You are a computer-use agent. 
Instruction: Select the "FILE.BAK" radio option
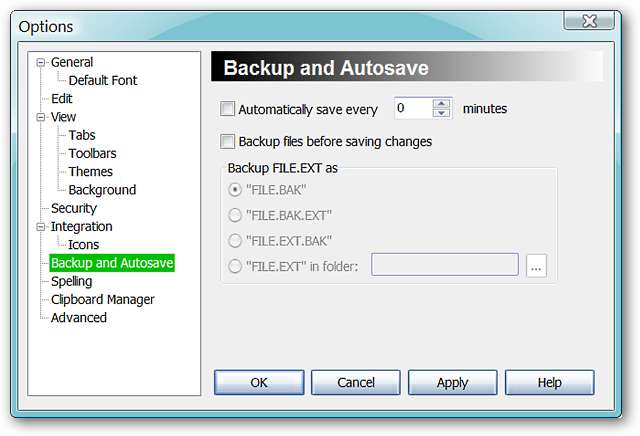tap(236, 190)
